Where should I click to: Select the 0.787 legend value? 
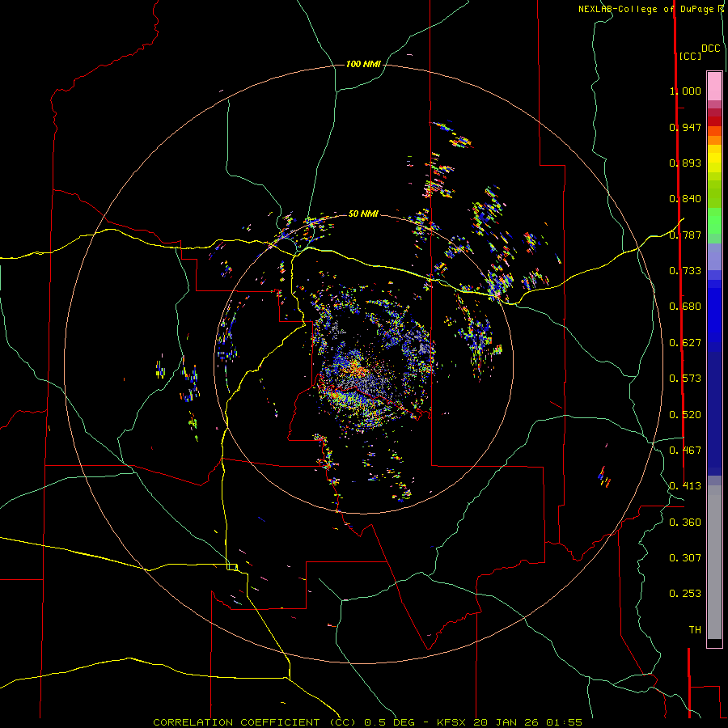[x=685, y=235]
